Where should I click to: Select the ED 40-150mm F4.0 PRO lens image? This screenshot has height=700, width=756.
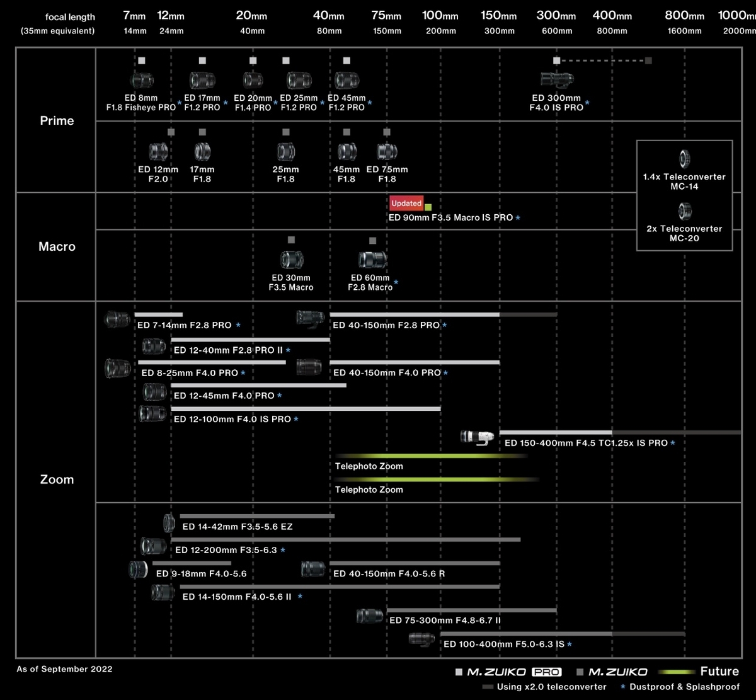(309, 367)
